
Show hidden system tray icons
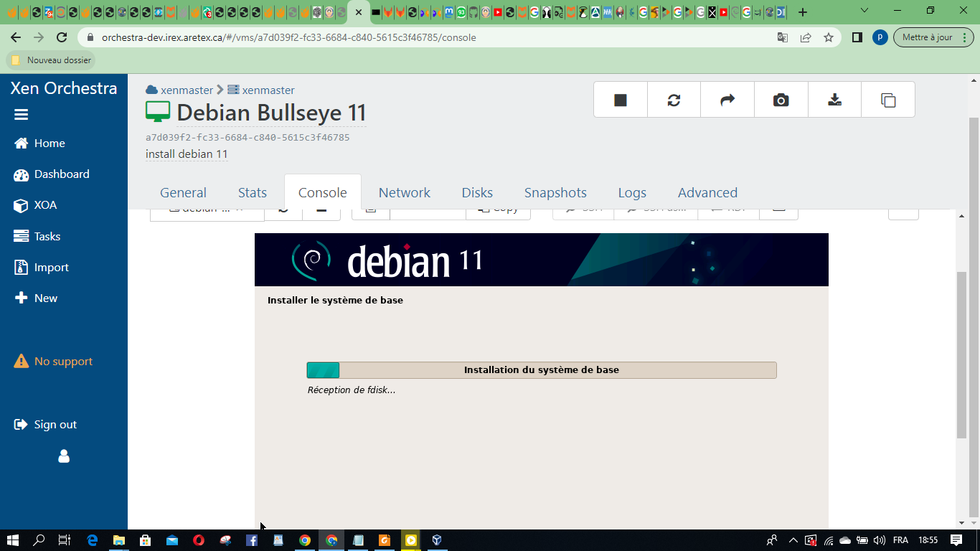pos(793,540)
